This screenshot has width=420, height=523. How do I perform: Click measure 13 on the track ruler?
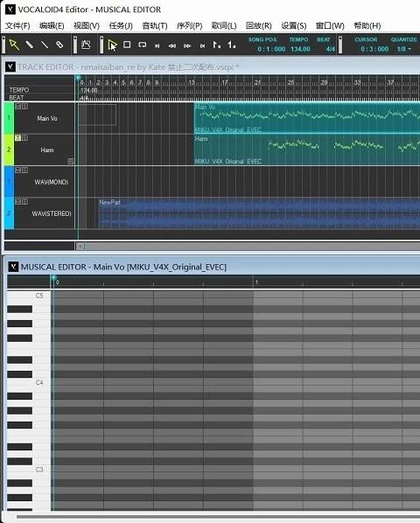coord(192,83)
